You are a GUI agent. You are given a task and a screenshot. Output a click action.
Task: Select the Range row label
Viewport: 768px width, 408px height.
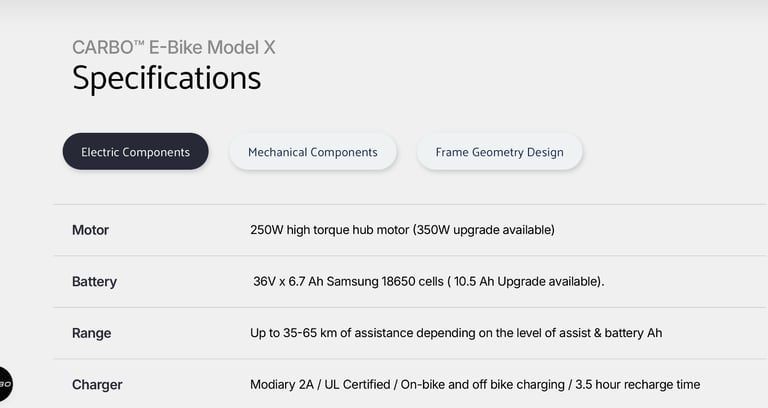[x=92, y=333]
